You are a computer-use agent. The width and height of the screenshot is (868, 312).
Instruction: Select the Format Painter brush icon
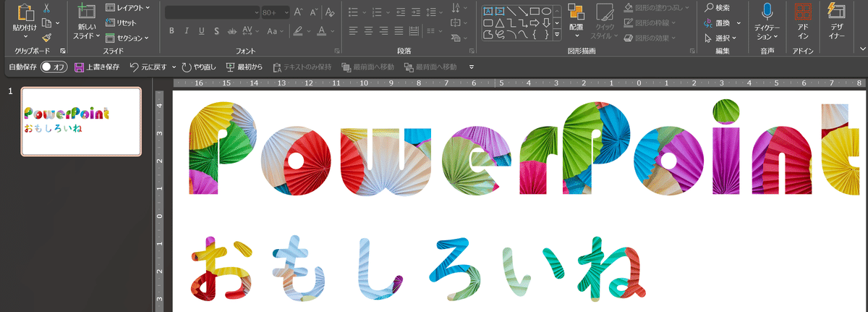46,38
